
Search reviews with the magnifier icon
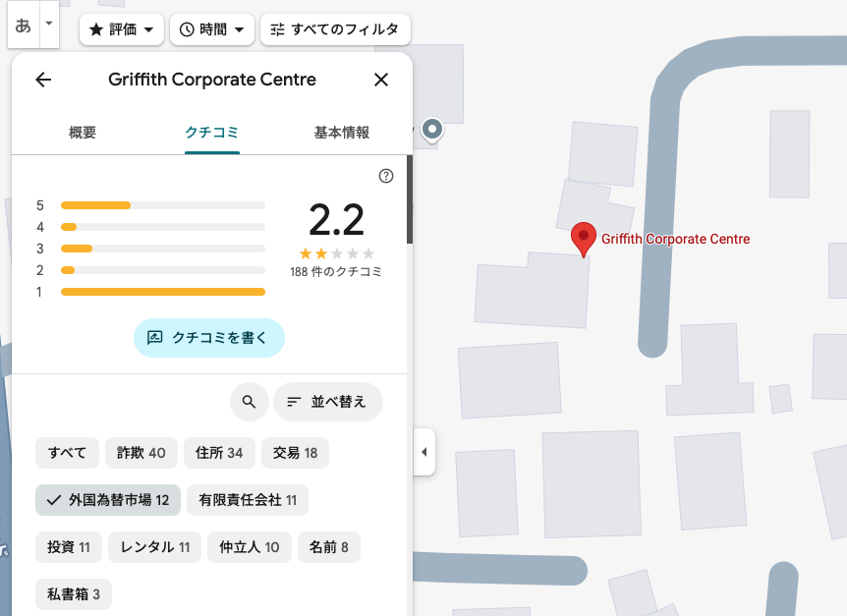[249, 402]
